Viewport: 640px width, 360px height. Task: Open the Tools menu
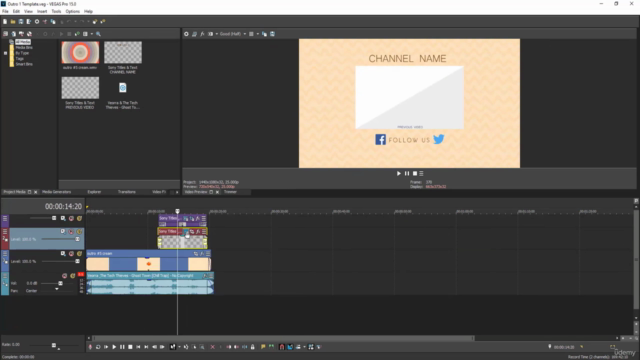[56, 11]
